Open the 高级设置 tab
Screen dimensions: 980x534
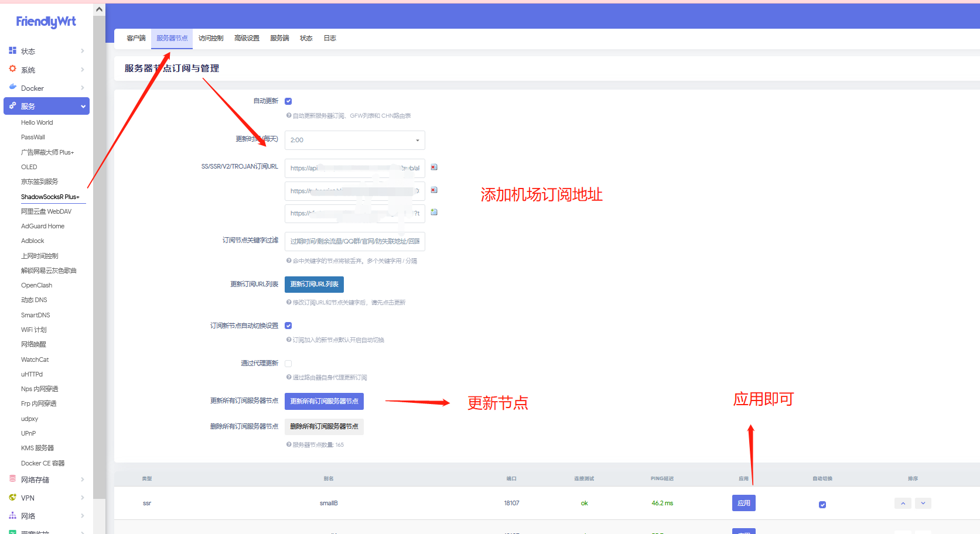coord(247,39)
